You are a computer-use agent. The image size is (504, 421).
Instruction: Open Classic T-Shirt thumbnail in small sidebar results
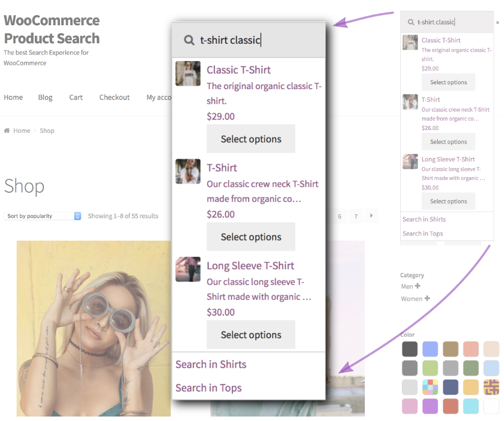[x=410, y=43]
